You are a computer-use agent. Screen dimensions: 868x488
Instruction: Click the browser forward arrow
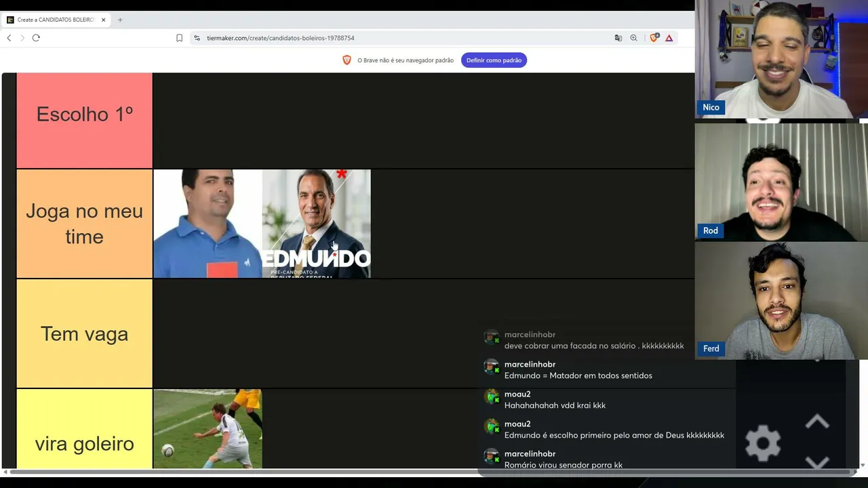[x=22, y=38]
